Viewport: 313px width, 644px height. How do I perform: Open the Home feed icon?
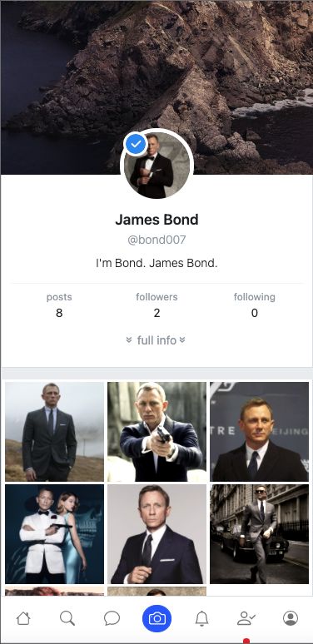point(23,618)
